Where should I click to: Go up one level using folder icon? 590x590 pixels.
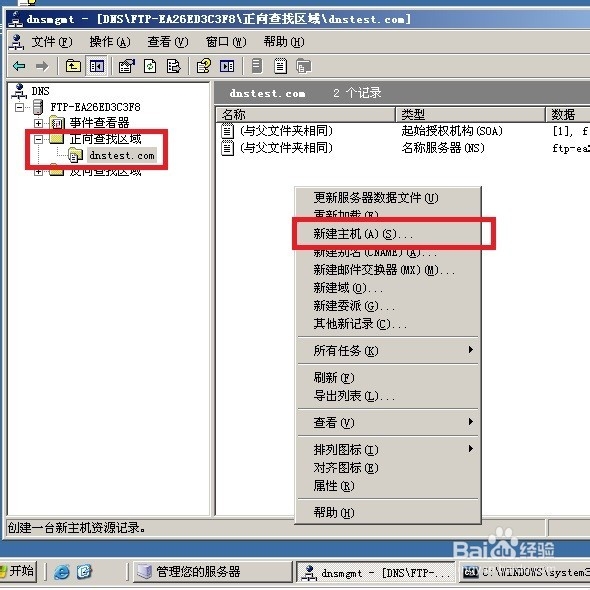point(73,66)
